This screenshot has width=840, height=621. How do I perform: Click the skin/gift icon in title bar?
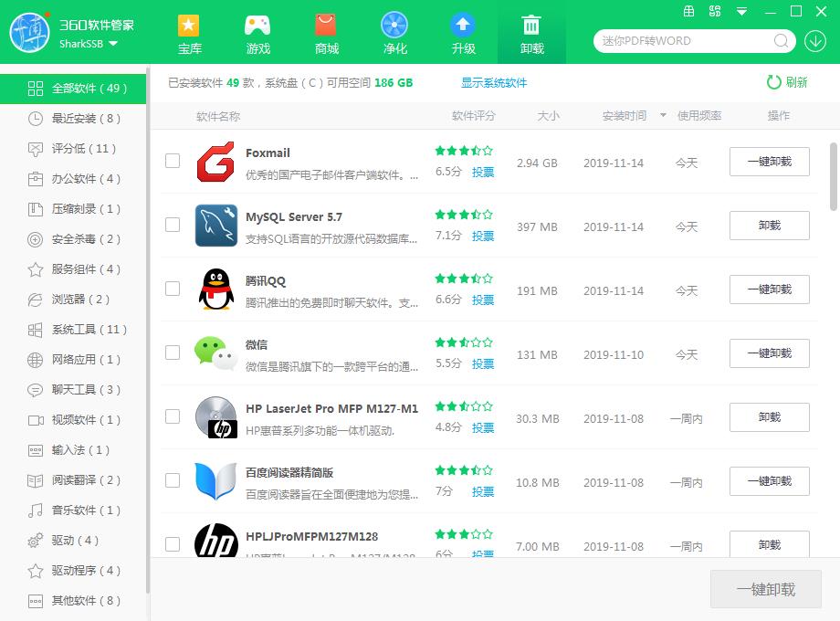(x=689, y=11)
